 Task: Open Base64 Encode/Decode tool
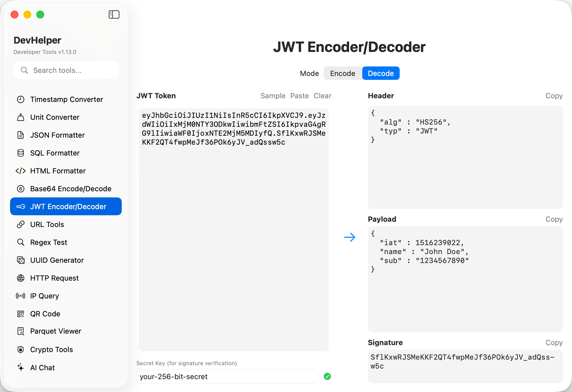[x=70, y=189]
